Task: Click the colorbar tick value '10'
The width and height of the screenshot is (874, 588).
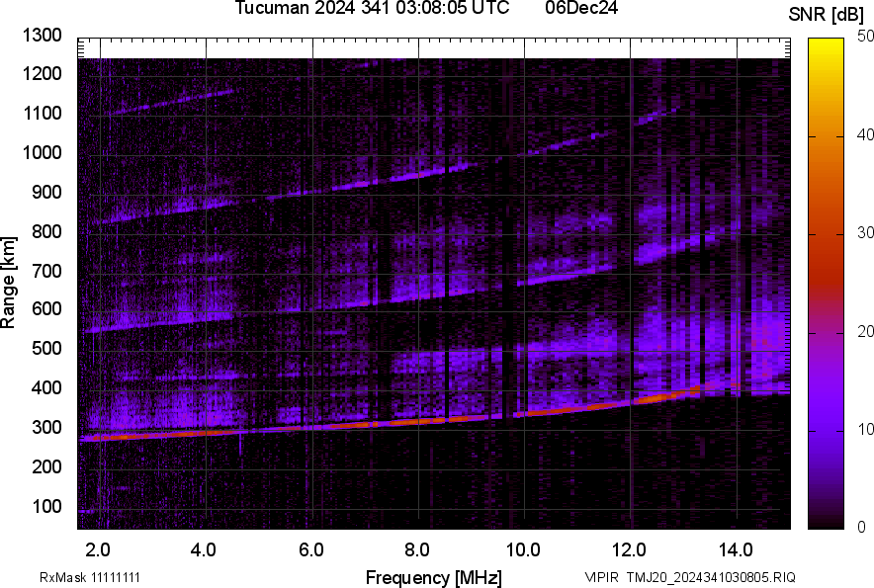Action: 866,430
